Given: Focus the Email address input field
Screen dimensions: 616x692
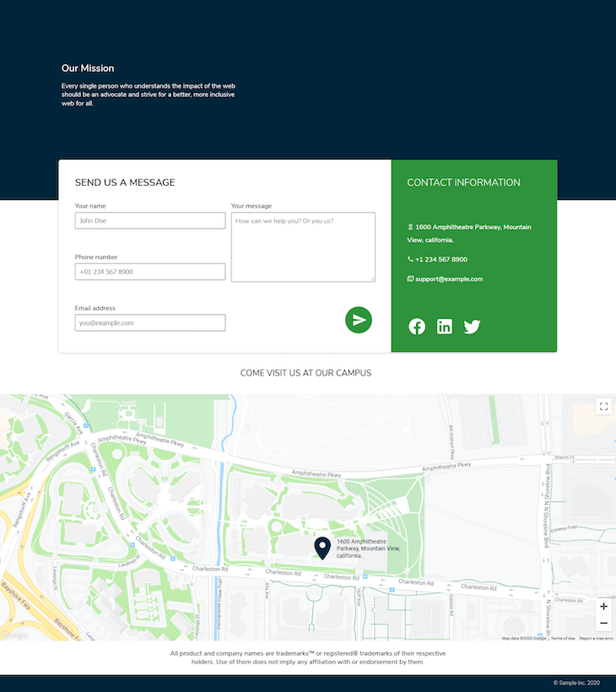Looking at the screenshot, I should (x=150, y=322).
